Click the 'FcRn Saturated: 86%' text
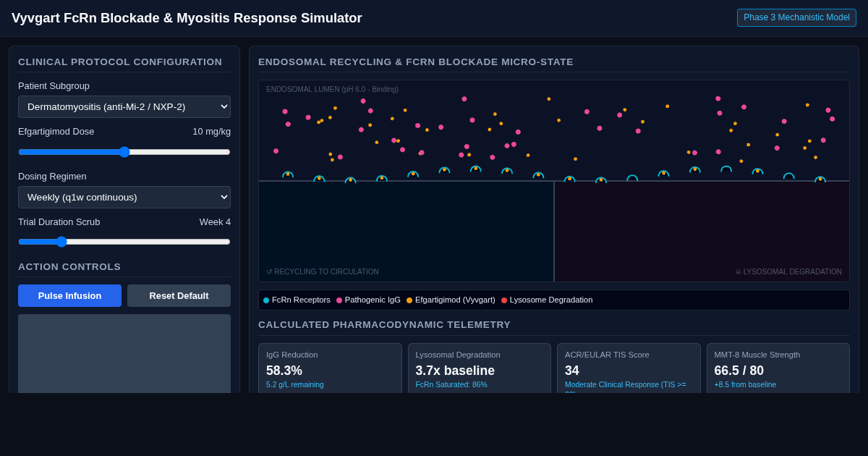Viewport: 868px width, 456px height. [x=451, y=385]
